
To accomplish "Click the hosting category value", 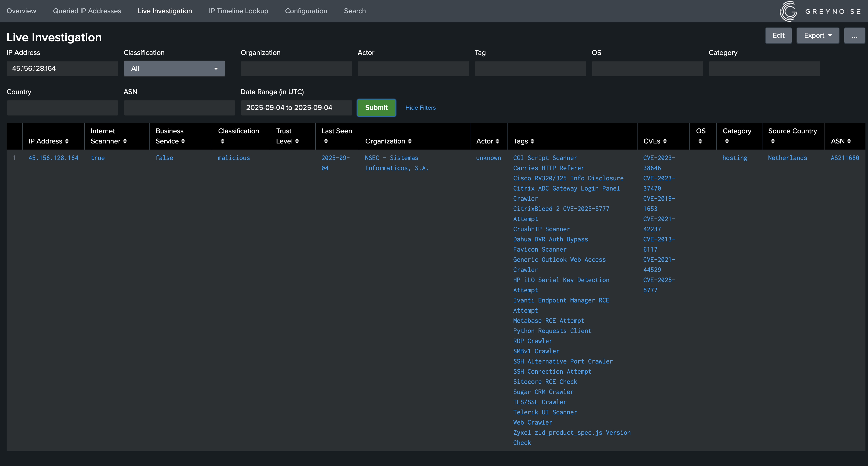I will point(734,158).
